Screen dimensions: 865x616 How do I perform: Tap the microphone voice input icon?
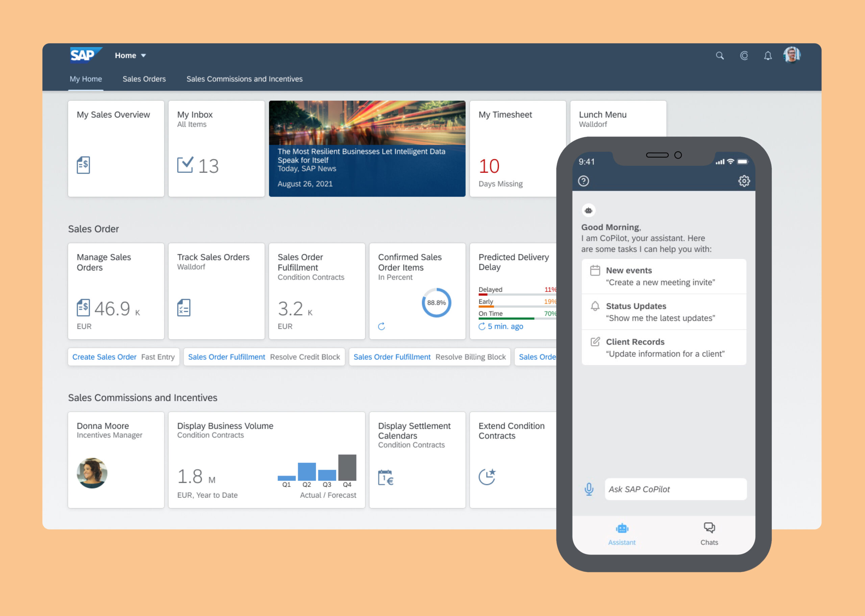[589, 489]
